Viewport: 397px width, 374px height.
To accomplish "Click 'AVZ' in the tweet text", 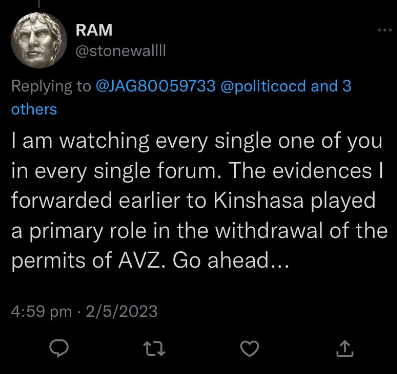I will (142, 261).
